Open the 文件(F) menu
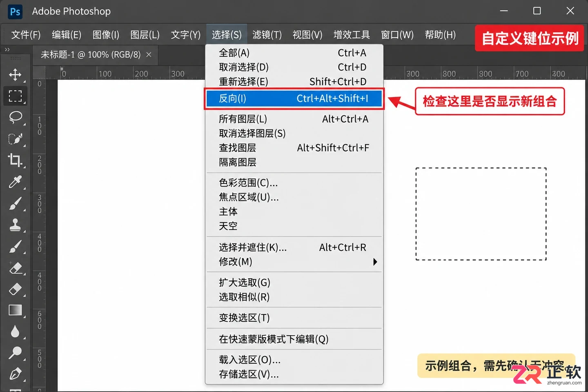Viewport: 588px width, 392px height. pos(26,35)
